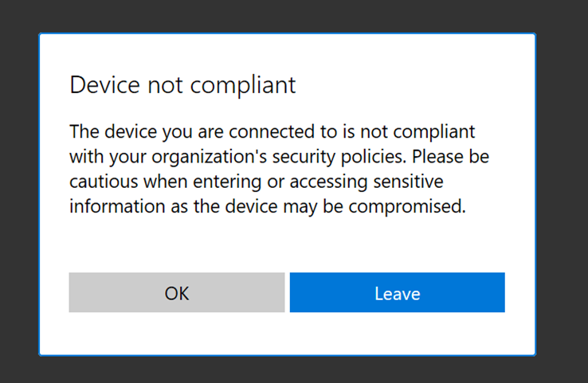
Task: Click the OK button
Action: point(176,293)
